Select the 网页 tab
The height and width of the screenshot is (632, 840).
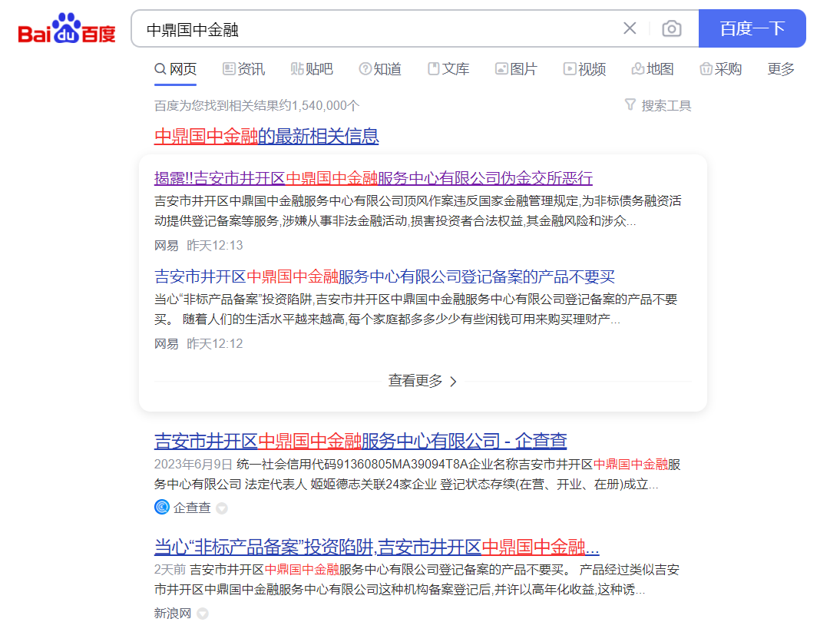[176, 69]
